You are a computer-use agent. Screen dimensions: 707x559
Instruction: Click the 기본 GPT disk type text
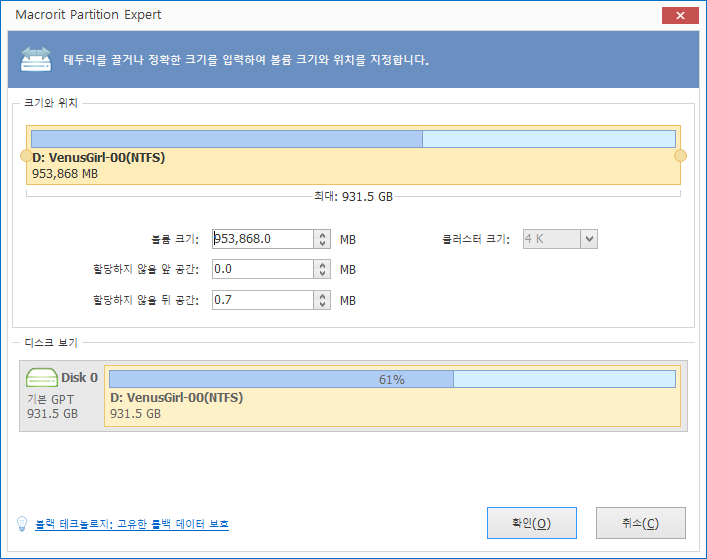point(50,399)
